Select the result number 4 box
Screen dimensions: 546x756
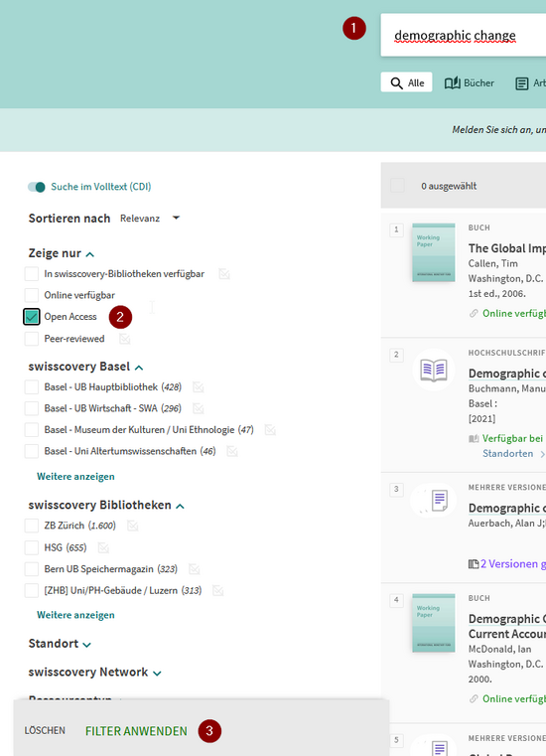(x=396, y=601)
